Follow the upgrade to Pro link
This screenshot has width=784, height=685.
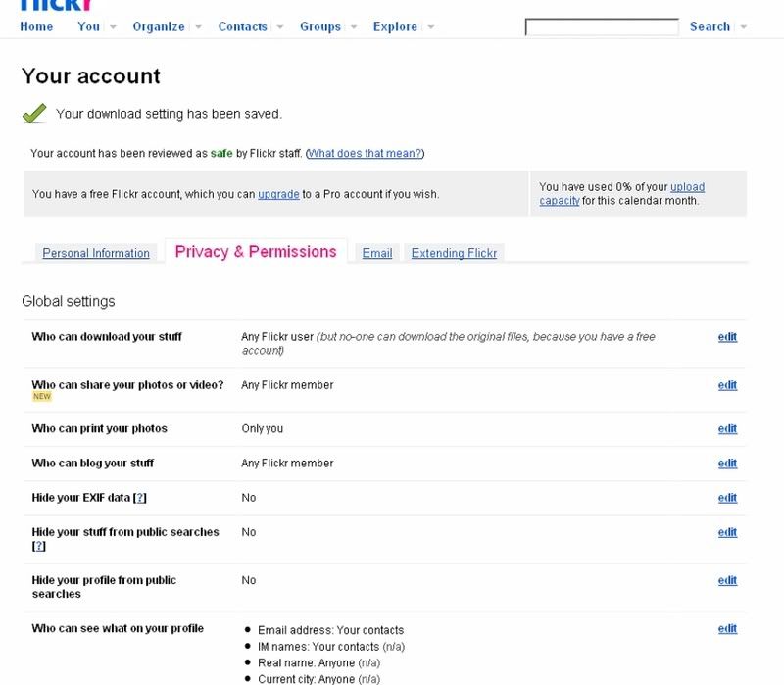click(278, 194)
